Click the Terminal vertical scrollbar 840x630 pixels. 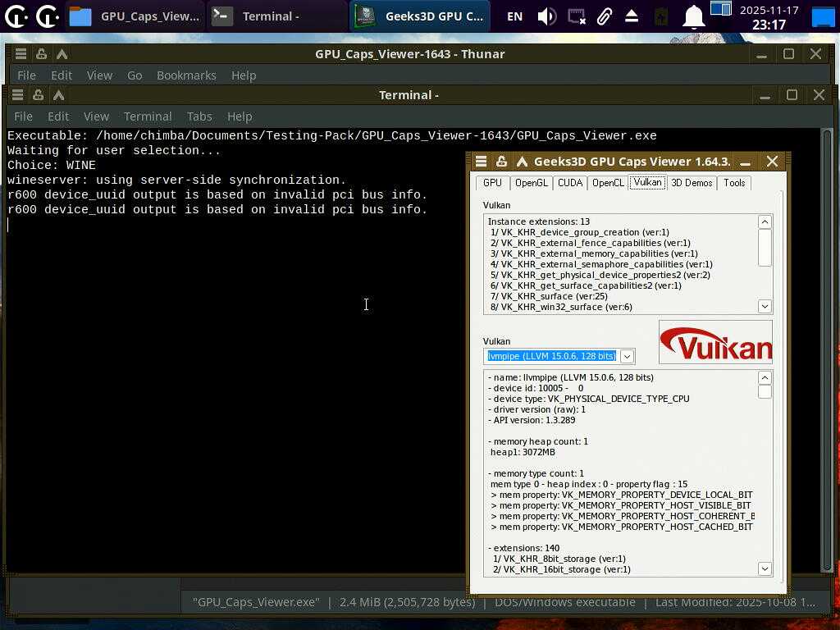827,351
